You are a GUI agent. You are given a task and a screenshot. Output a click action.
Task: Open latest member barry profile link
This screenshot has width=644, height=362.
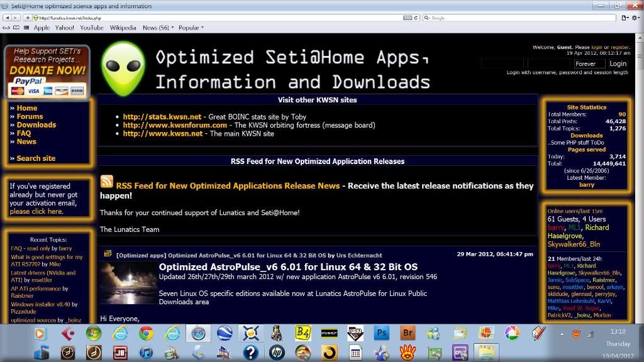(x=587, y=185)
